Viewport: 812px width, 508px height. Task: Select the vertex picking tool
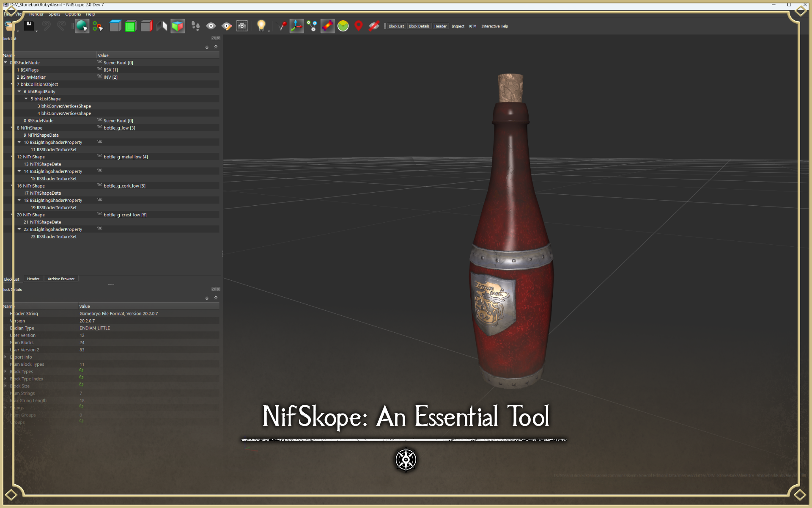pos(98,26)
